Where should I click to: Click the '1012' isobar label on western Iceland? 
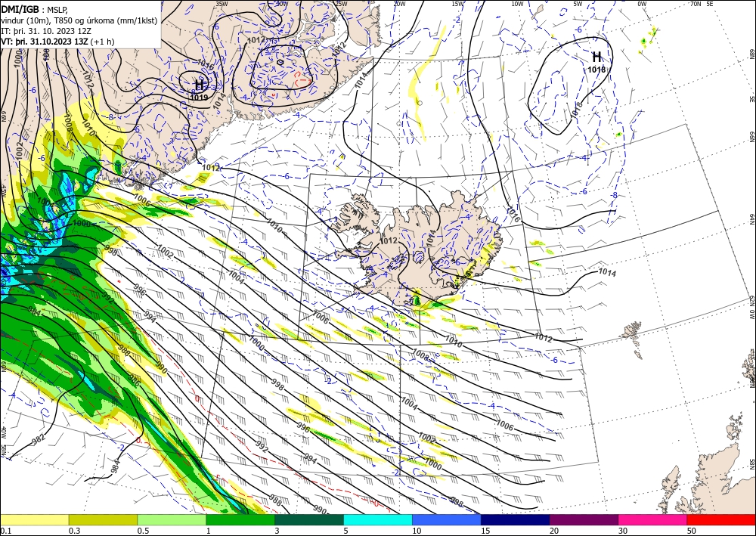(x=389, y=240)
